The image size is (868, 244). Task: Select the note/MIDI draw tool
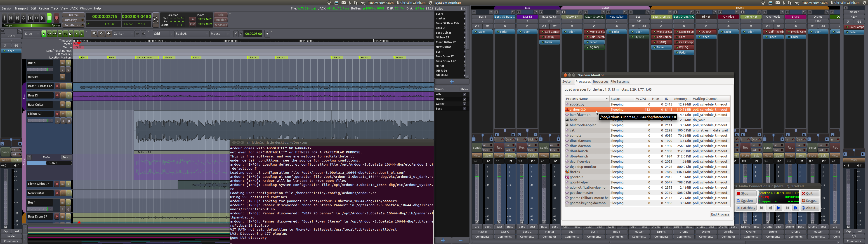point(82,34)
